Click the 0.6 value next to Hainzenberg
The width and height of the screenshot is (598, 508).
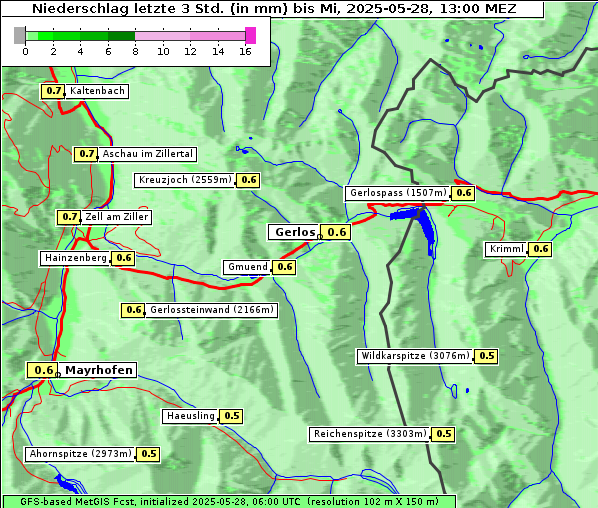pos(123,258)
